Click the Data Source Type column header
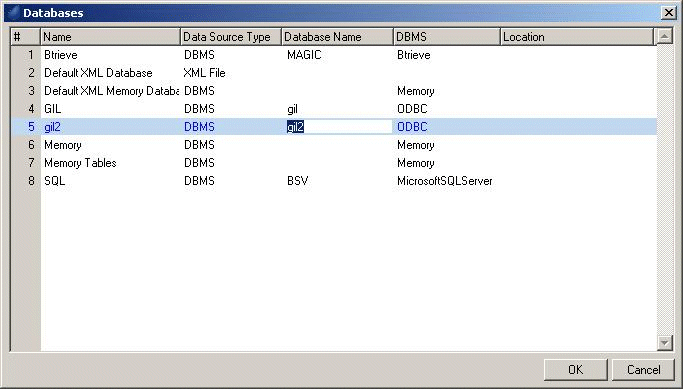Screen dimensions: 683x389 [x=231, y=37]
